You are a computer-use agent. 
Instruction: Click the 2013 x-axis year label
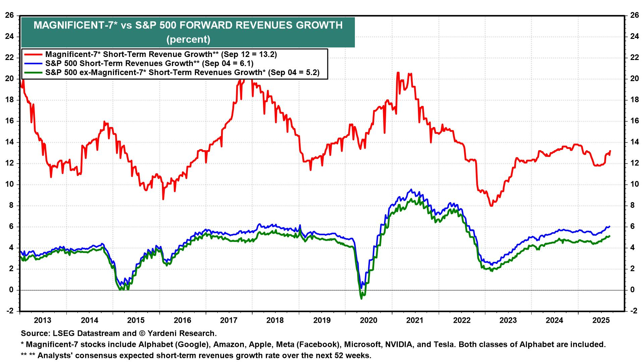43,320
